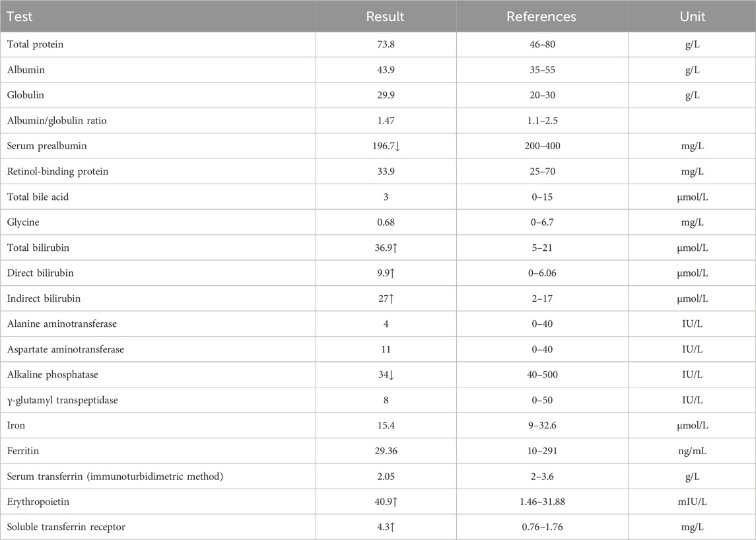Click the Total bilirubin result 36.9

[x=384, y=248]
